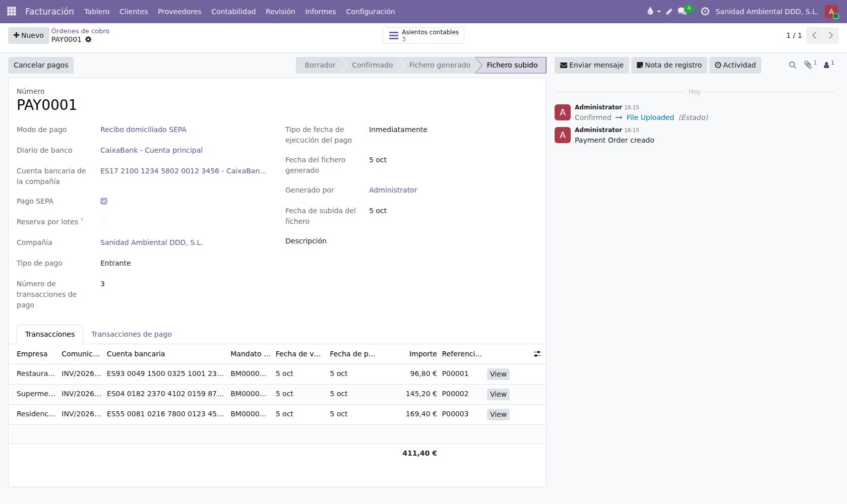Toggle the Reserva por lotes checkbox
Screen dimensions: 847x504
pos(104,222)
